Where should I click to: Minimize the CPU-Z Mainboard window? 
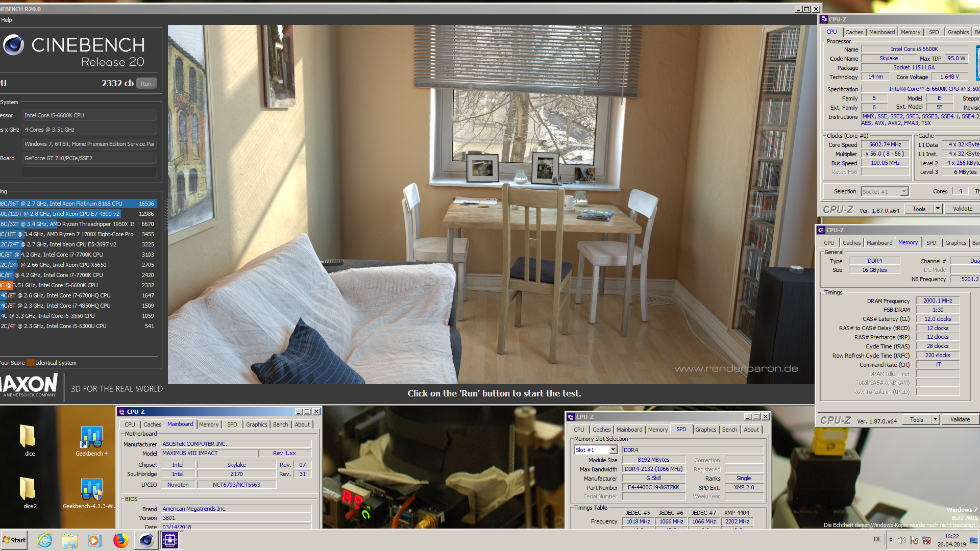coord(299,412)
